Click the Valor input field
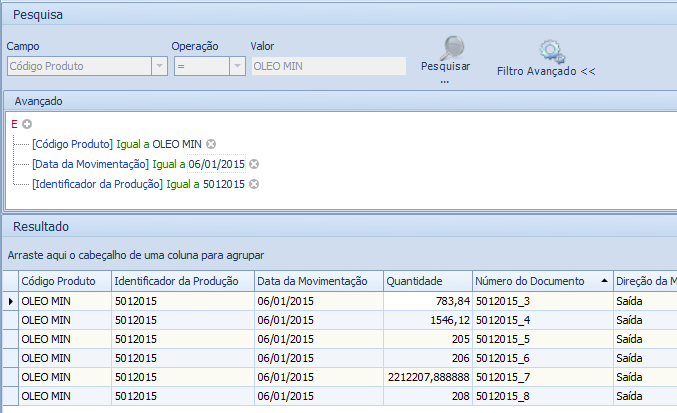The image size is (677, 413). [328, 66]
